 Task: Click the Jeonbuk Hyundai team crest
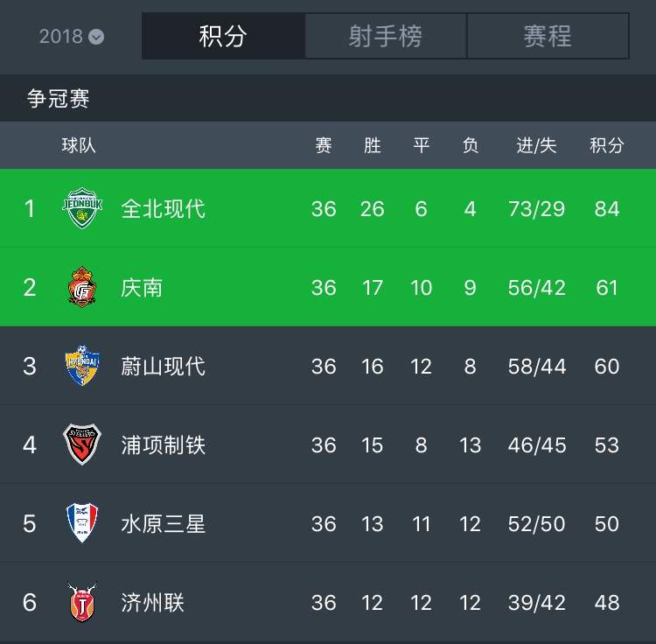coord(83,209)
